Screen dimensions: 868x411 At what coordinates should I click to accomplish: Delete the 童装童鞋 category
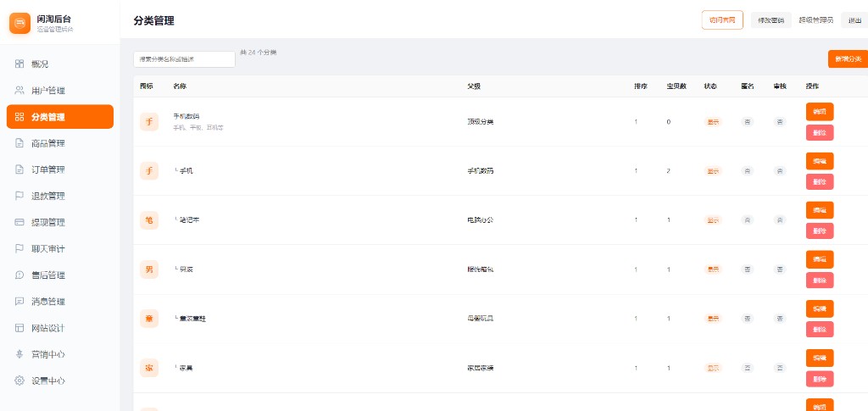tap(820, 329)
